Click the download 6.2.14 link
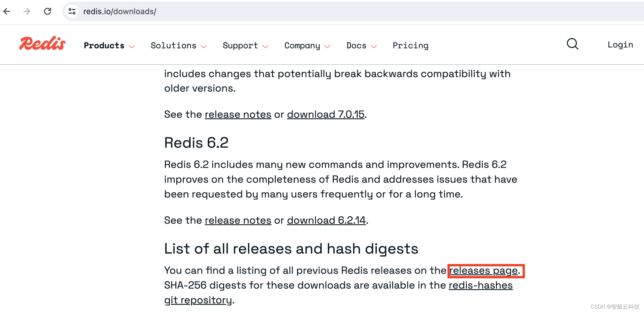The image size is (644, 312). coord(326,220)
